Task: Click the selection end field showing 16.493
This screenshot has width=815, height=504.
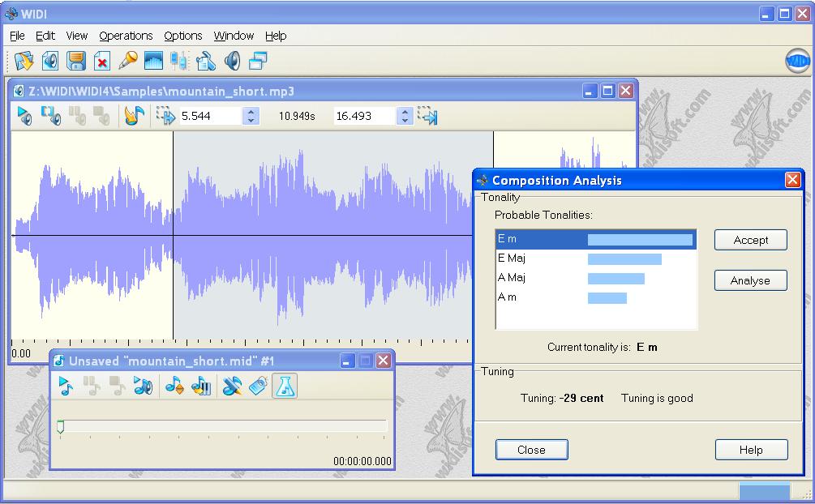Action: click(365, 116)
